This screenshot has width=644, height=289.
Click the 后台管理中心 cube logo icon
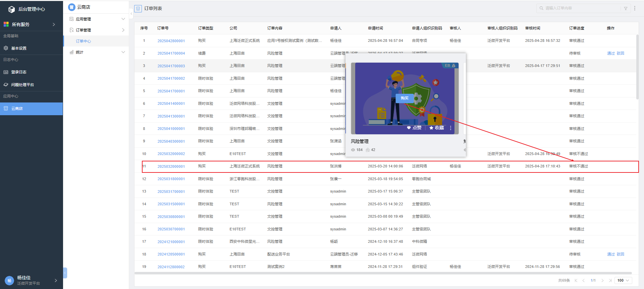(x=11, y=9)
